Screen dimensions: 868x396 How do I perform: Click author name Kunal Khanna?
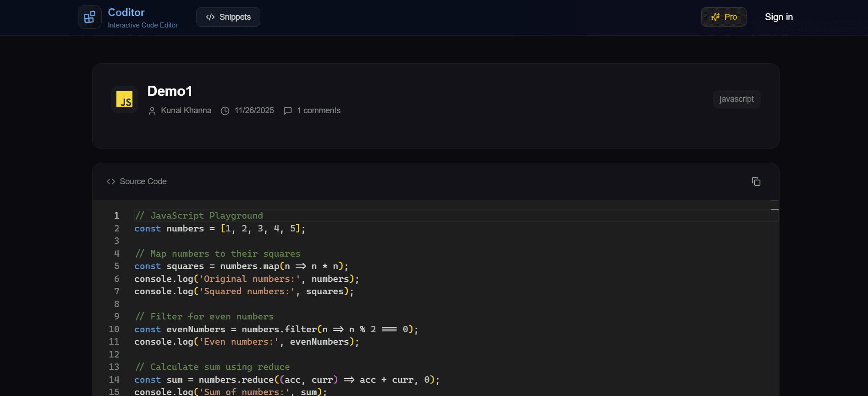point(186,110)
